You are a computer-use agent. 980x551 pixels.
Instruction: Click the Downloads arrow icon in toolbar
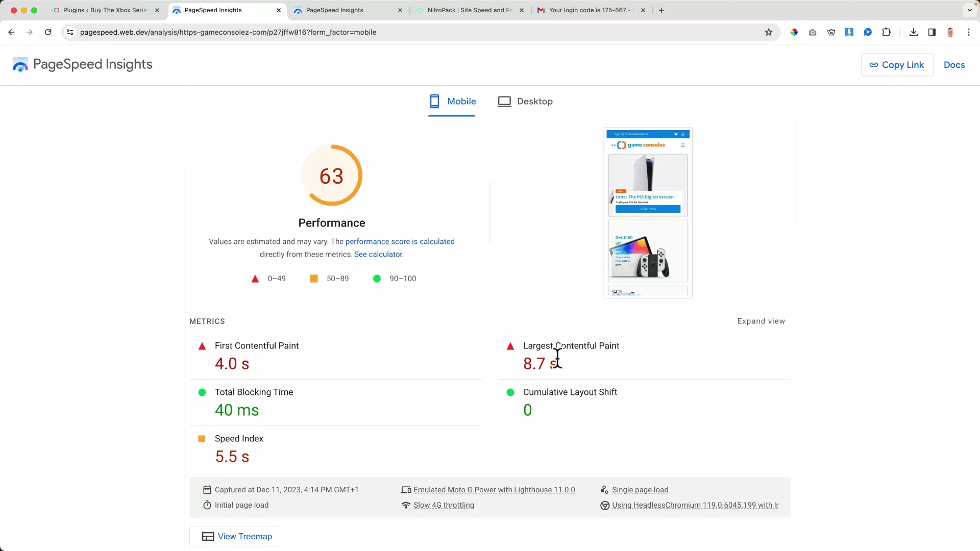pos(913,32)
